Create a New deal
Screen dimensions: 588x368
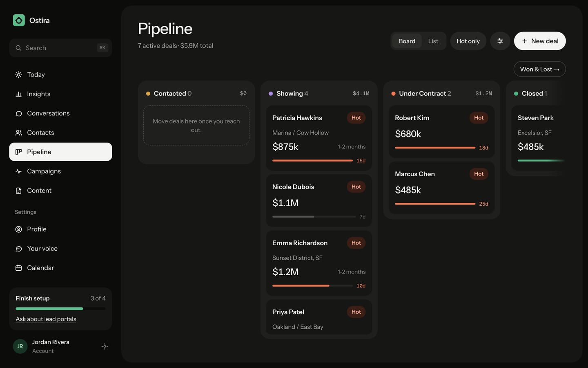(x=540, y=41)
